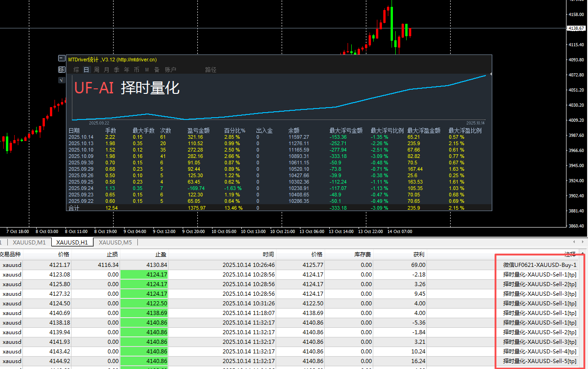Open the 月 monthly statistics view

[x=107, y=70]
